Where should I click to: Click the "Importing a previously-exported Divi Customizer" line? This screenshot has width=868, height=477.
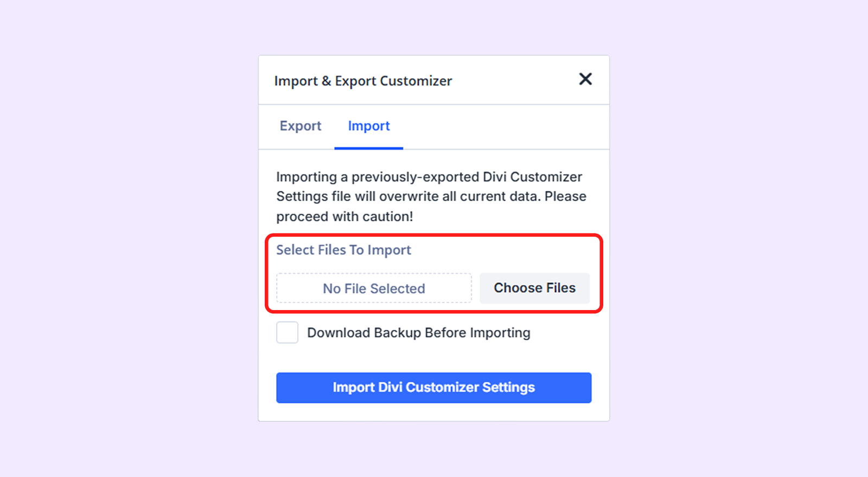click(429, 177)
